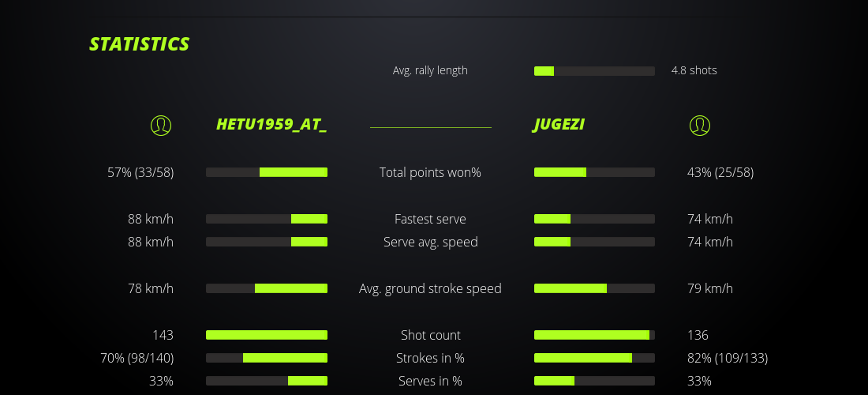Click HETU1959_AT_ avg. ground stroke speed bar
868x395 pixels.
tap(267, 288)
